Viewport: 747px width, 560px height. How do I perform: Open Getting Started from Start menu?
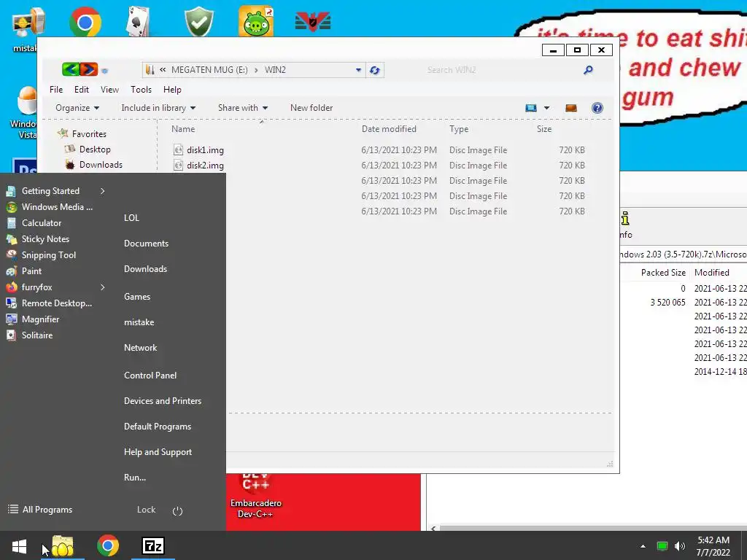pyautogui.click(x=50, y=191)
